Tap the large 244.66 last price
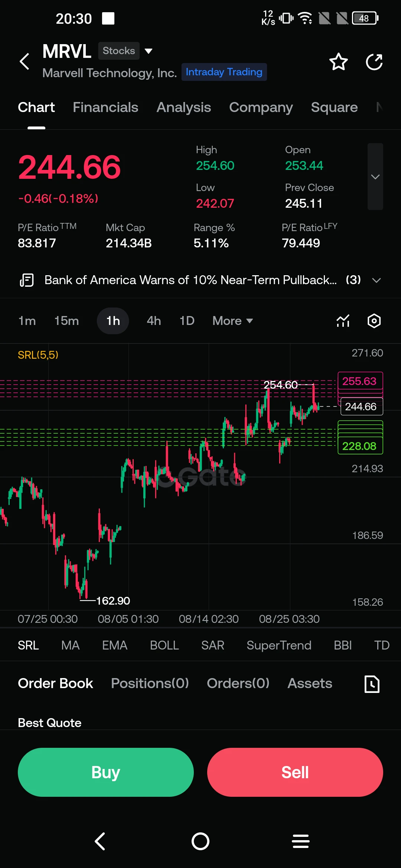This screenshot has height=868, width=401. pos(69,167)
